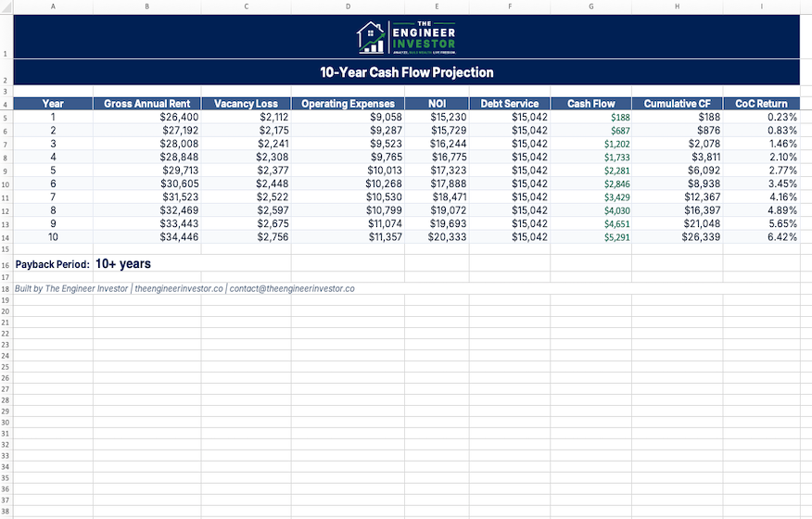Click cash flow value $2,846
This screenshot has height=519, width=812.
(616, 184)
